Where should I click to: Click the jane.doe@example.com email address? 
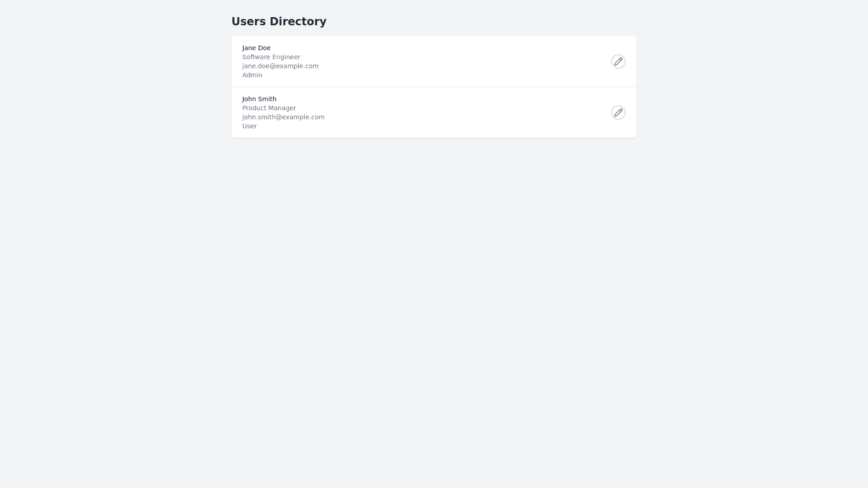coord(280,66)
